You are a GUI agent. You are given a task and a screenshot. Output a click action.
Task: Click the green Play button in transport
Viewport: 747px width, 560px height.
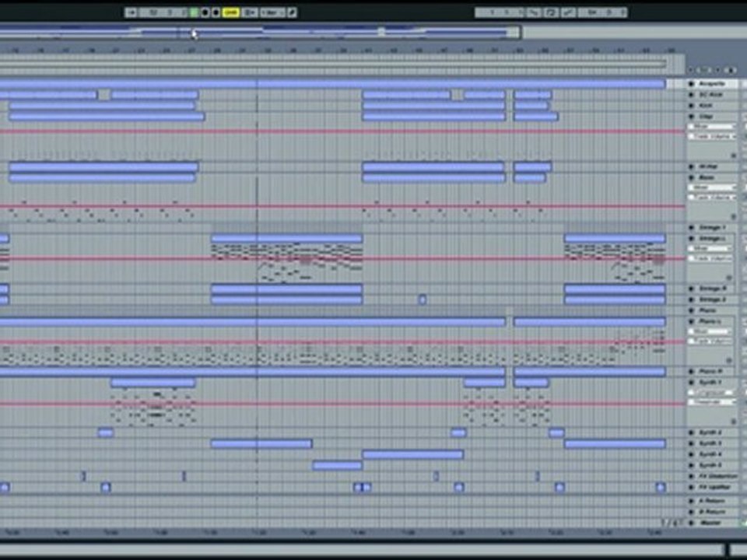click(x=194, y=12)
